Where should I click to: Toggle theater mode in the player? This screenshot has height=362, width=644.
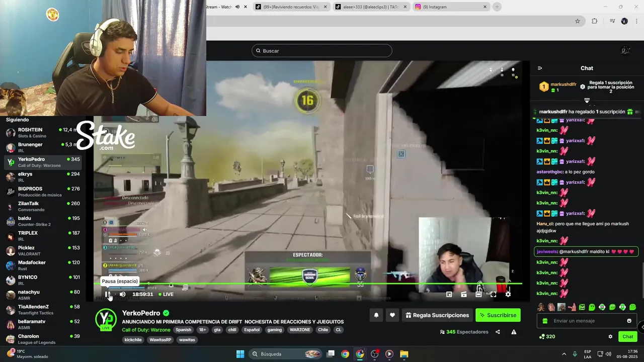pyautogui.click(x=478, y=294)
